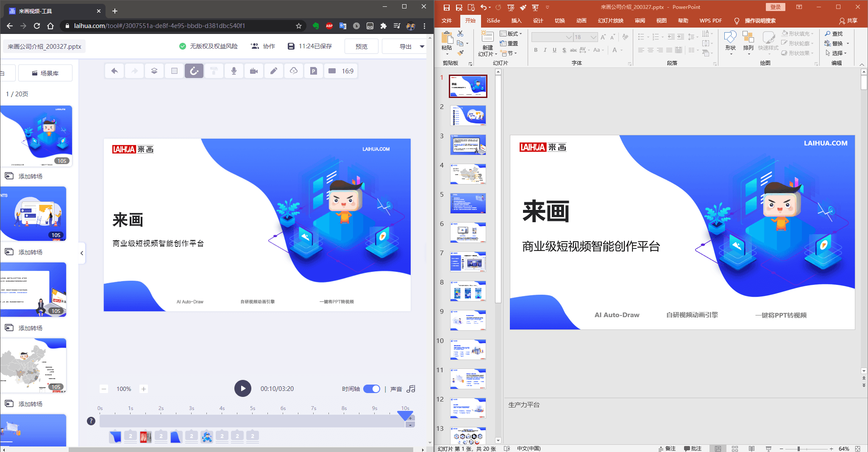The image size is (868, 452).
Task: Open the 插入 ribbon tab
Action: coord(516,20)
